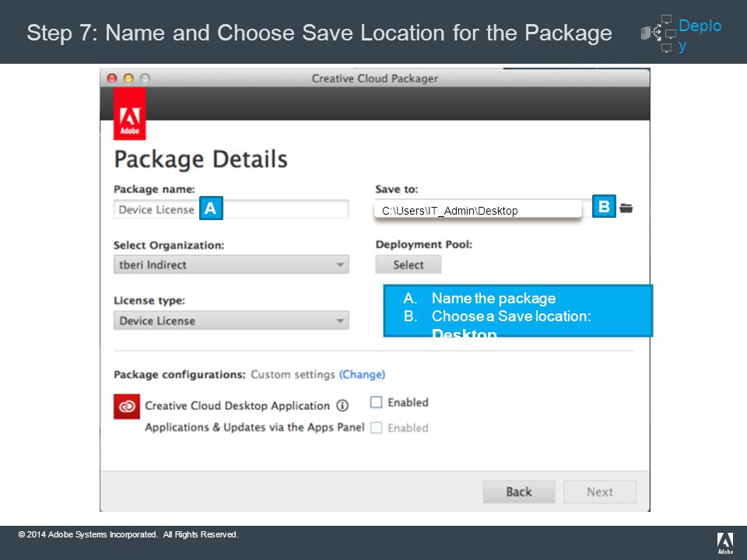Click the red close window button
The image size is (747, 560).
coord(112,78)
